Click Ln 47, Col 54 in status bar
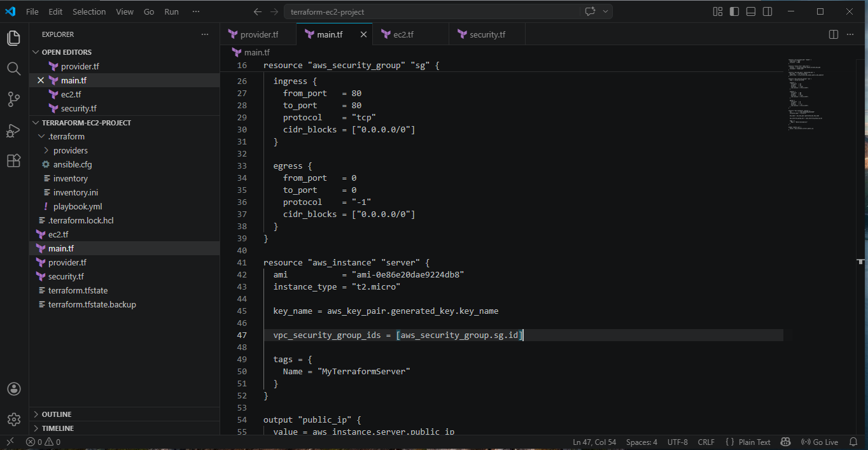 tap(594, 442)
